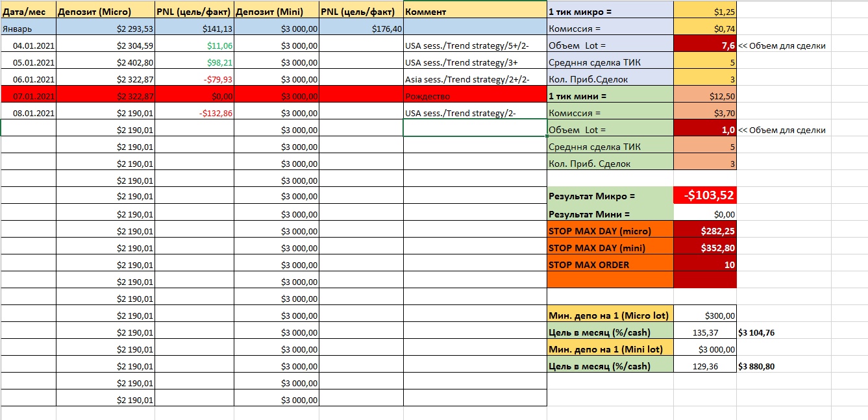Click the red Рождество comment cell
This screenshot has height=420, width=868.
pos(475,96)
